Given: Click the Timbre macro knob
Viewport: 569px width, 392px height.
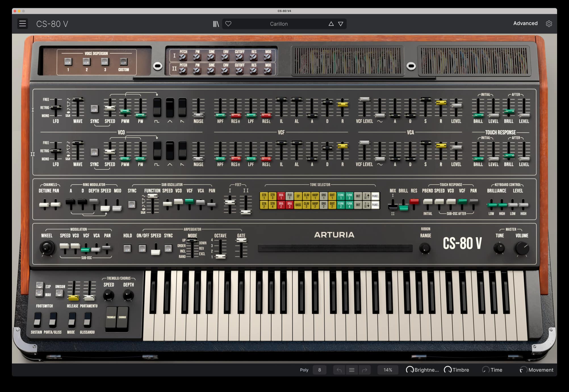Looking at the screenshot, I should pos(447,370).
